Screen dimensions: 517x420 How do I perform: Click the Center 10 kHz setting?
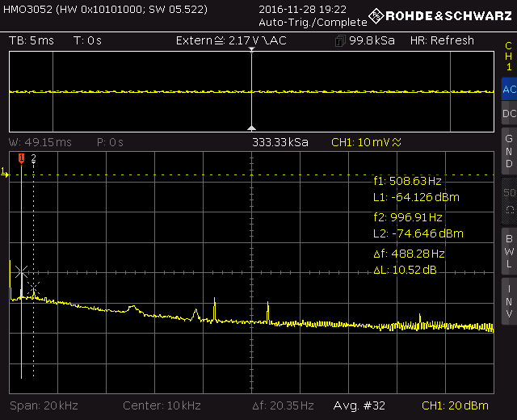point(162,405)
